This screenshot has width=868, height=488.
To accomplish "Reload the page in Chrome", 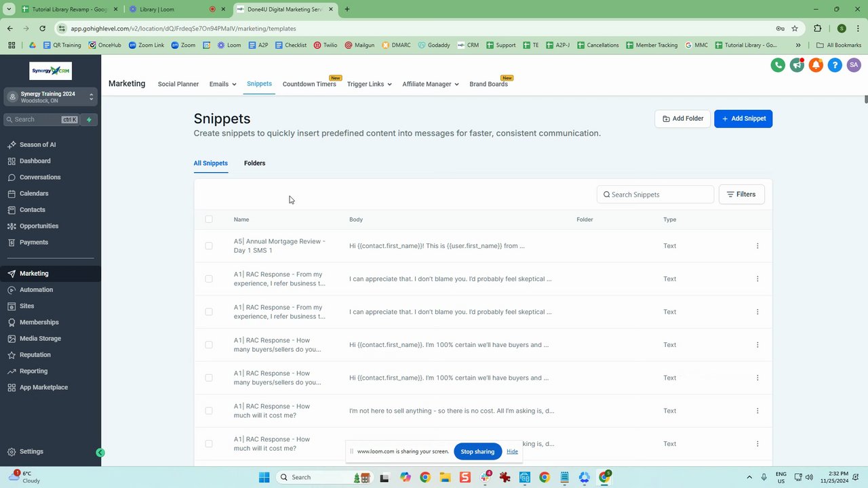I will (42, 28).
